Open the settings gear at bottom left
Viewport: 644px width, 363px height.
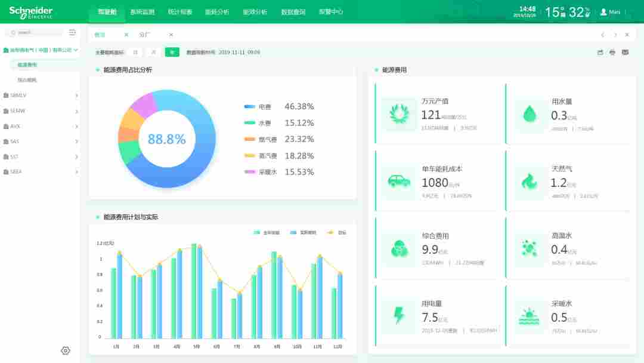pos(65,350)
